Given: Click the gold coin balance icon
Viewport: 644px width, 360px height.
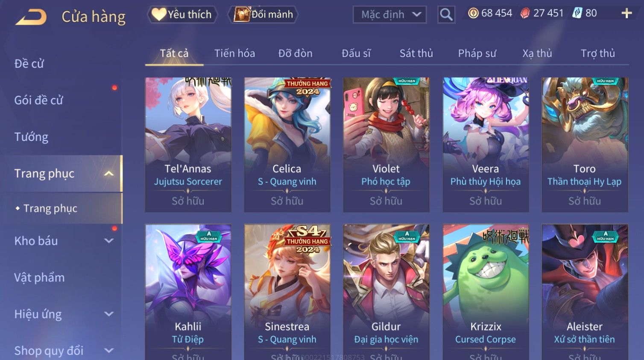Looking at the screenshot, I should coord(473,13).
